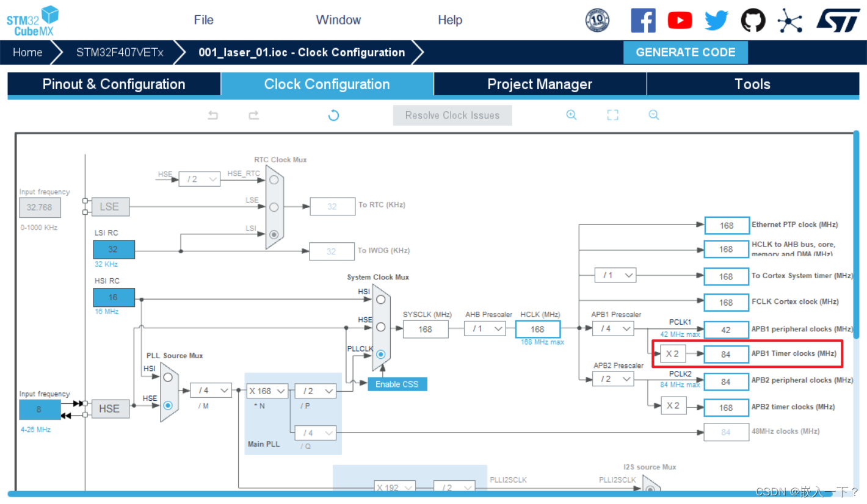Open the File menu
Viewport: 867px width, 504px height.
point(204,20)
